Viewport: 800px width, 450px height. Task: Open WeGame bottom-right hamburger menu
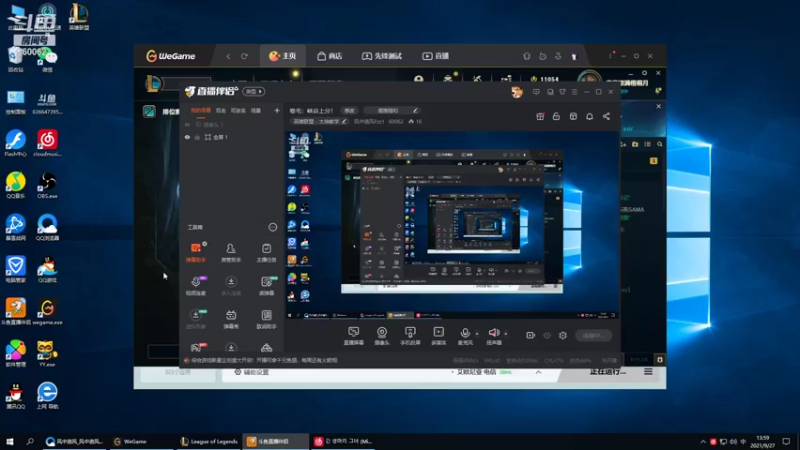[x=648, y=372]
